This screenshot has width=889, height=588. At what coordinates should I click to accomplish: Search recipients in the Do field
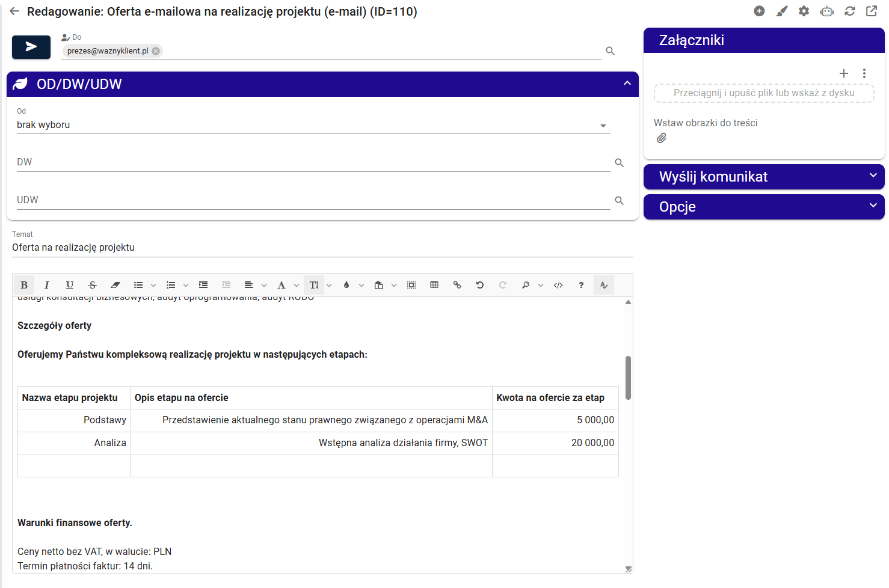click(610, 51)
